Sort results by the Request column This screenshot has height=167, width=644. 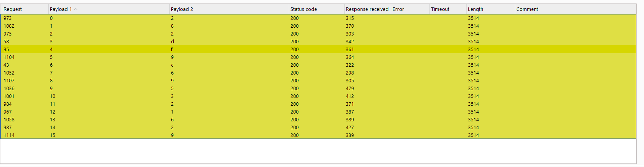click(13, 9)
